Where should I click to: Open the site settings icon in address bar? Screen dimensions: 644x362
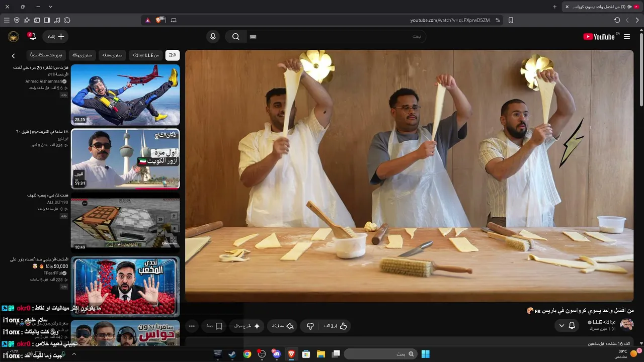pyautogui.click(x=498, y=20)
